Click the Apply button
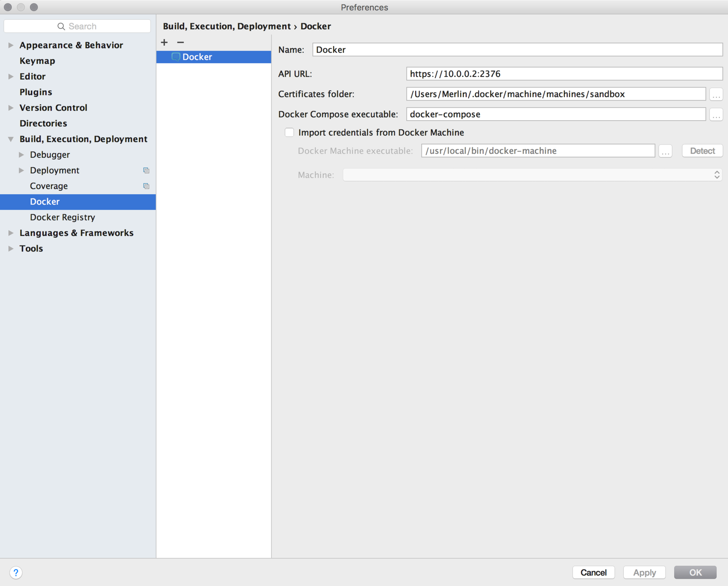 click(645, 571)
